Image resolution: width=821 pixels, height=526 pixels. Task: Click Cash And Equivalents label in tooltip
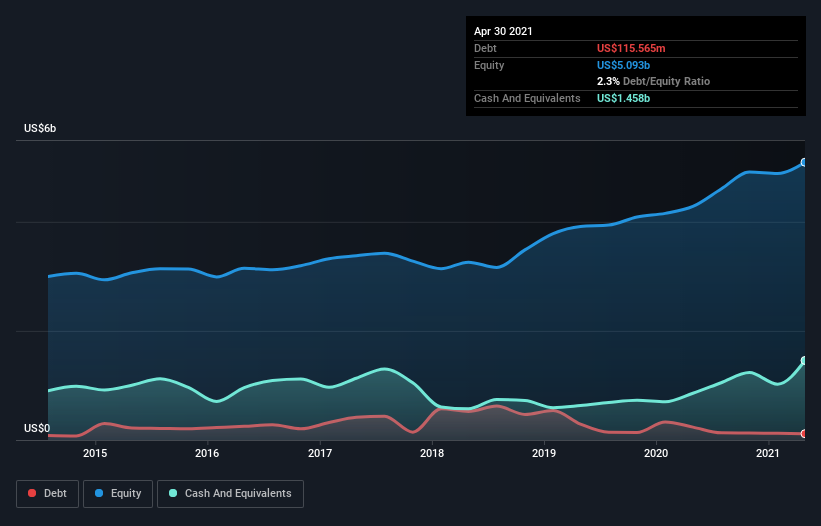[x=527, y=98]
